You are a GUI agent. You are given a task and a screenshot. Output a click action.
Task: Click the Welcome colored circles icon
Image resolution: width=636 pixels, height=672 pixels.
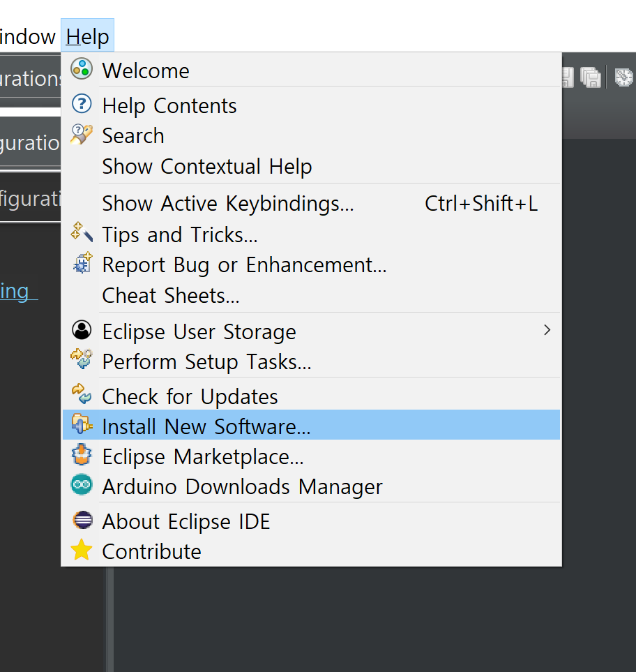(x=82, y=68)
